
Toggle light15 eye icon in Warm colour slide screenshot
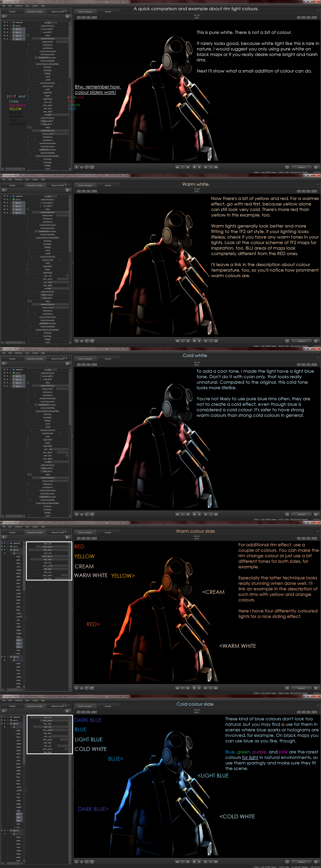click(x=2, y=657)
